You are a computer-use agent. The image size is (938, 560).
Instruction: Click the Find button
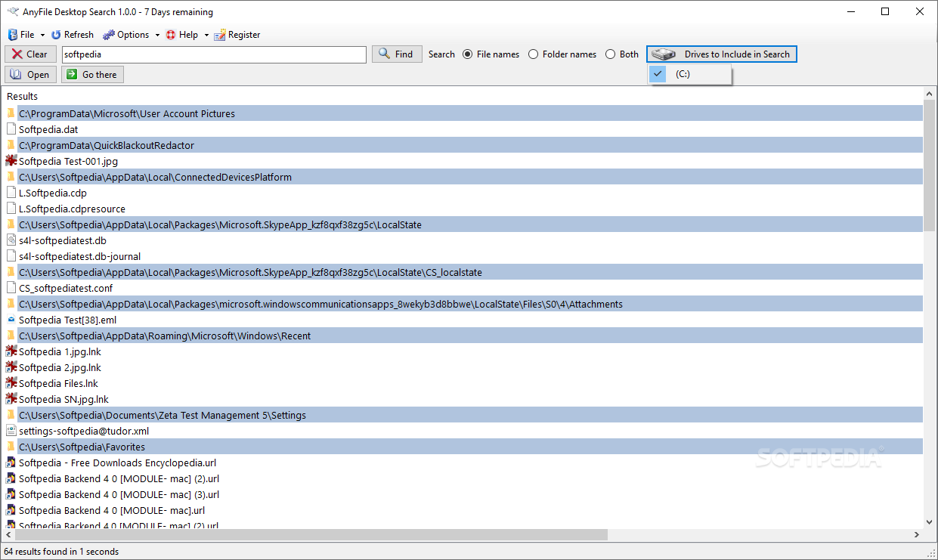397,54
